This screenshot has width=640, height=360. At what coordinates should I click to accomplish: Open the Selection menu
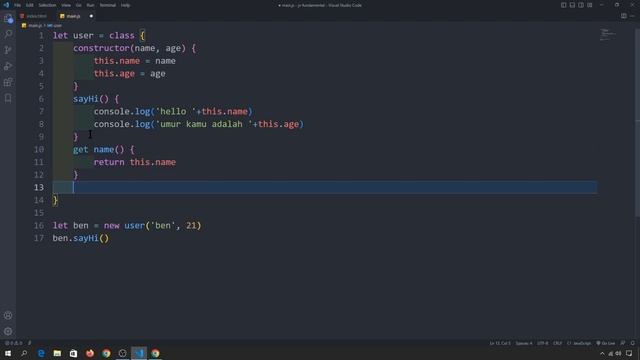pos(47,5)
